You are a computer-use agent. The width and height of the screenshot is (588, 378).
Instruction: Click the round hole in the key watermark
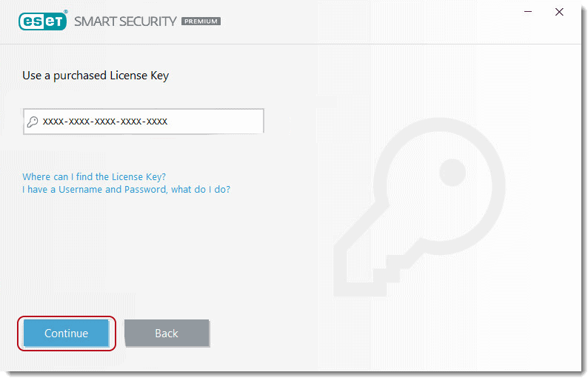(452, 173)
